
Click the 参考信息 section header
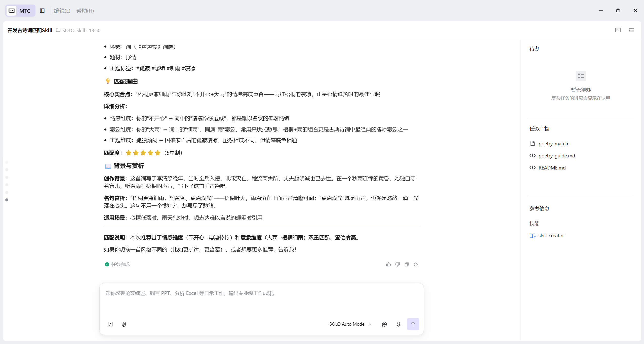[x=539, y=208]
